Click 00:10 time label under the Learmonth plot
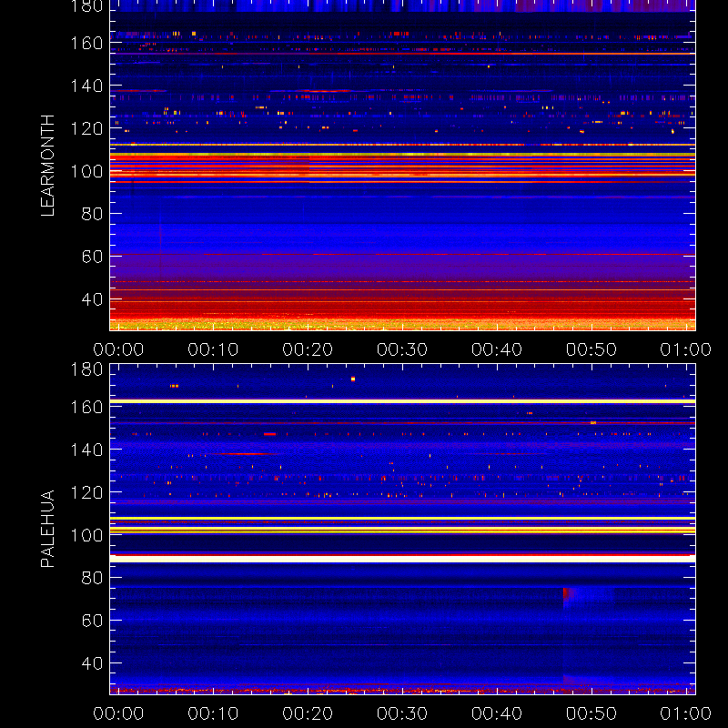The image size is (728, 728). [213, 349]
